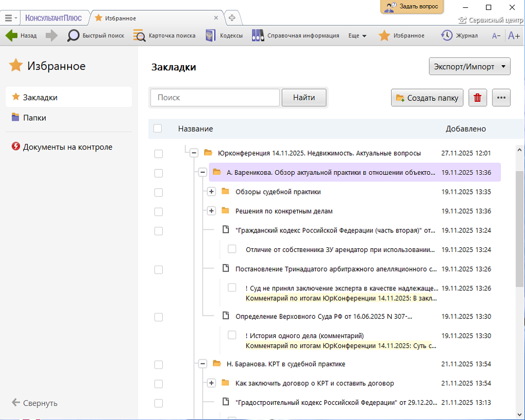
Task: Click the Поиск input field
Action: [x=215, y=98]
